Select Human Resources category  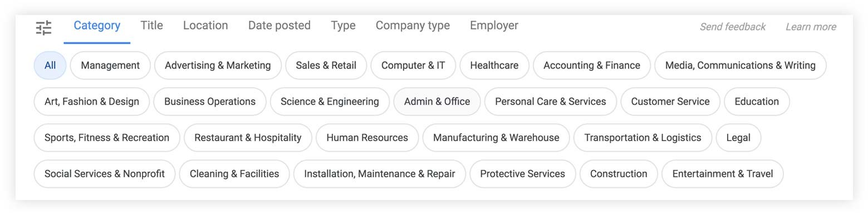pos(367,138)
